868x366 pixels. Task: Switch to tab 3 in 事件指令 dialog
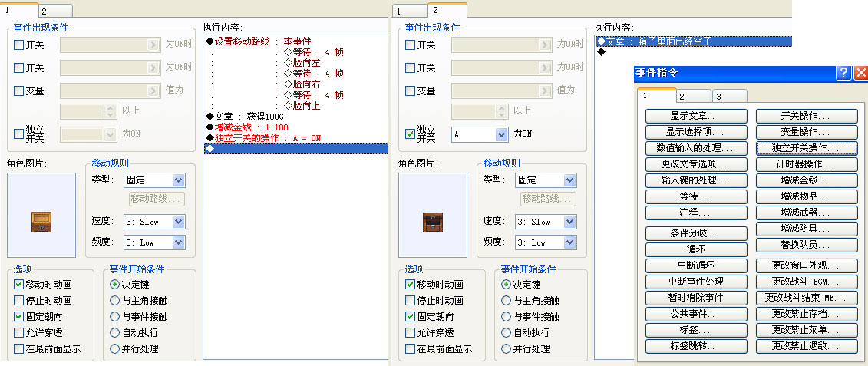tap(730, 97)
